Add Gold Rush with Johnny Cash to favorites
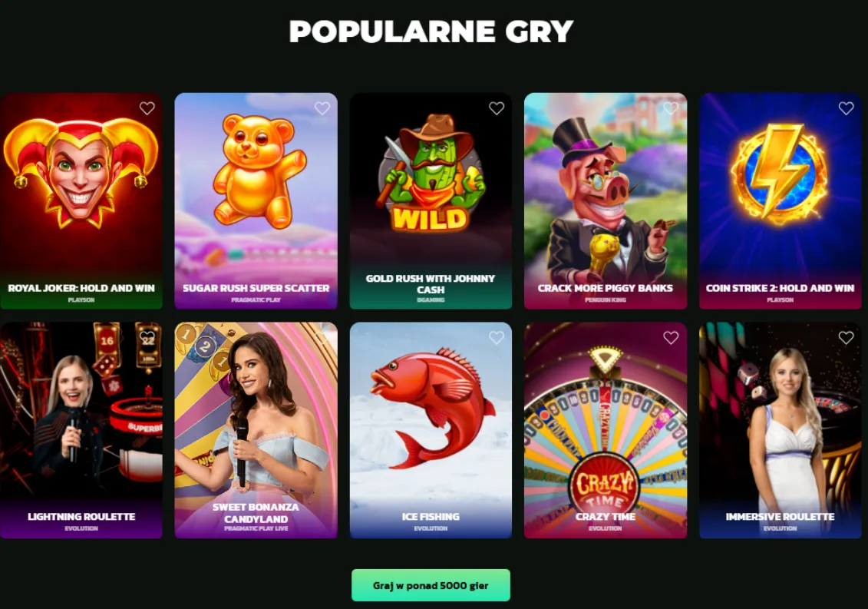This screenshot has width=868, height=609. (497, 108)
